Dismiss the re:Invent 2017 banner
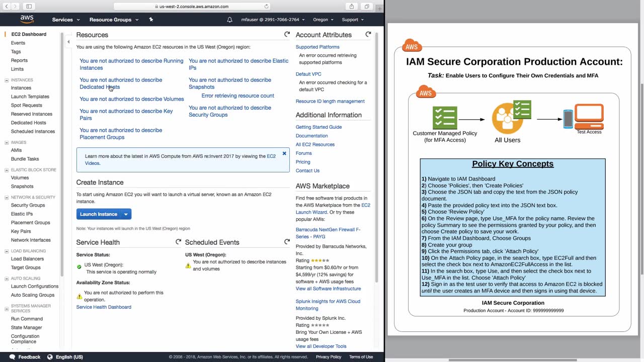 pyautogui.click(x=284, y=153)
